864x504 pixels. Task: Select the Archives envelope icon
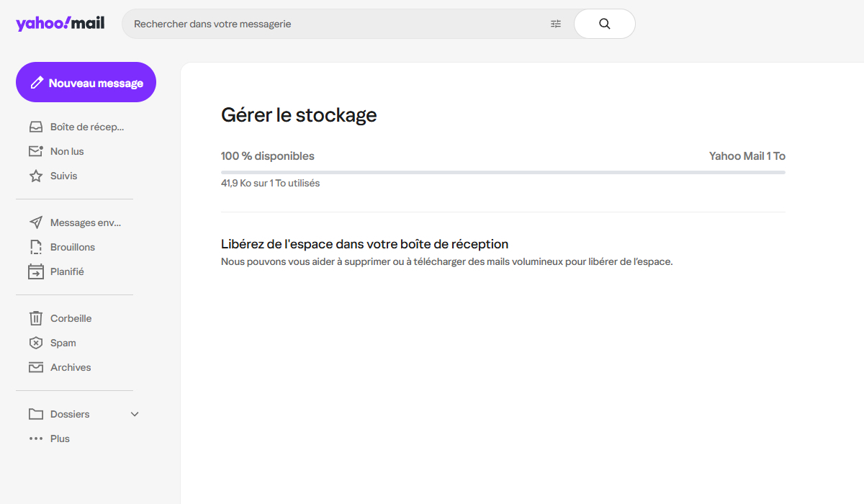point(35,366)
